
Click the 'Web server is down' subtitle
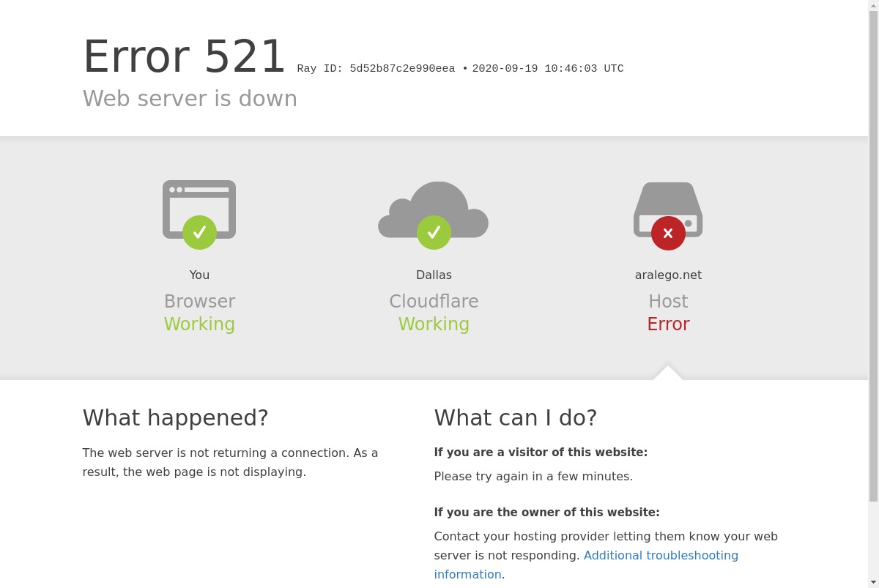[x=190, y=98]
